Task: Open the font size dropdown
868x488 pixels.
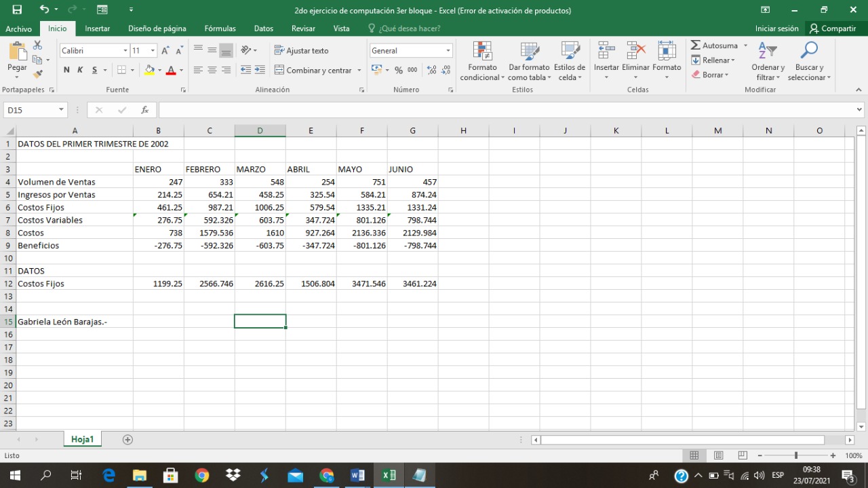Action: pyautogui.click(x=153, y=51)
